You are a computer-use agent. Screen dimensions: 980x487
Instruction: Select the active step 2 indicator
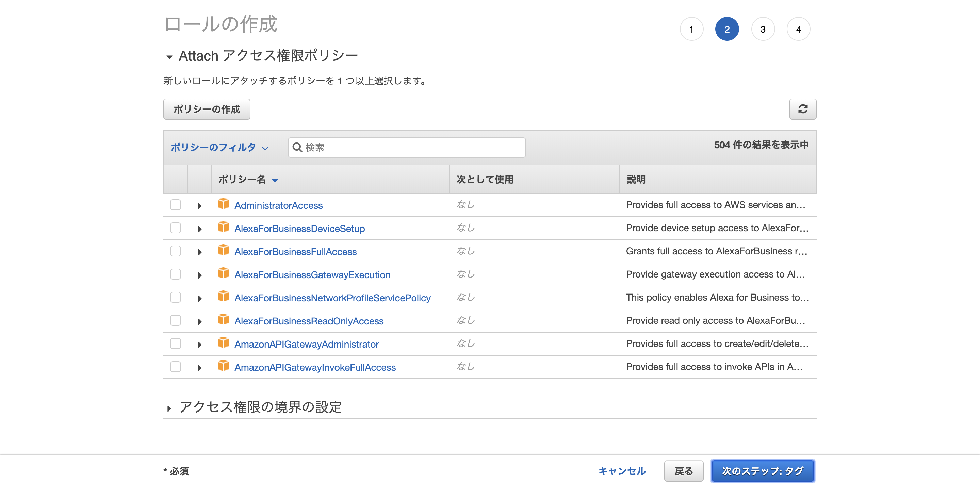726,29
